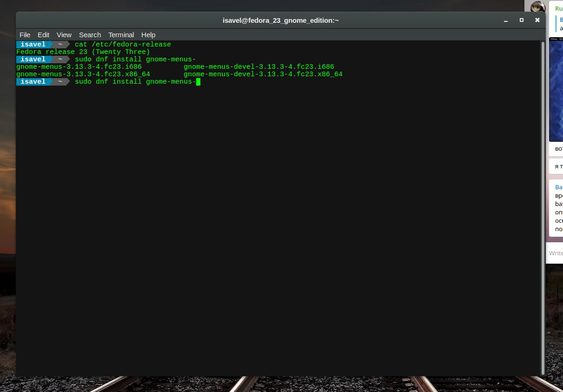Image resolution: width=563 pixels, height=392 pixels.
Task: Click the 'isavel' prompt segment on the last line
Action: [33, 81]
